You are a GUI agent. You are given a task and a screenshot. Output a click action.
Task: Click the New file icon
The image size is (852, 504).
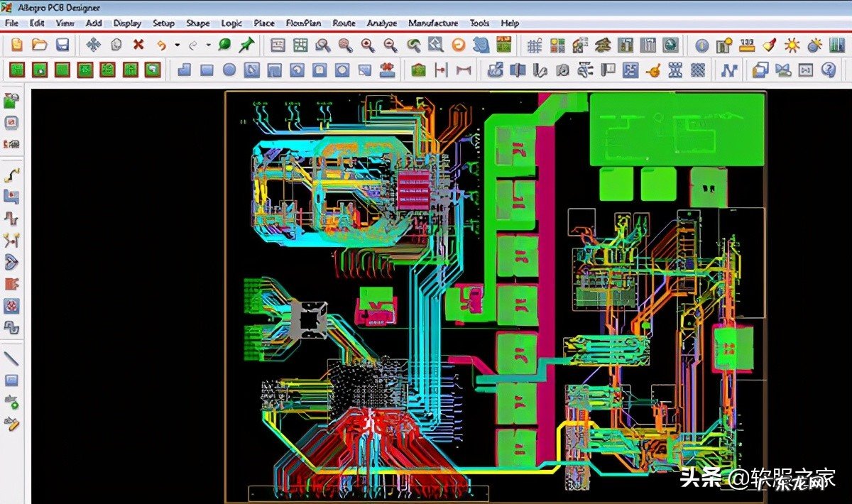point(17,45)
